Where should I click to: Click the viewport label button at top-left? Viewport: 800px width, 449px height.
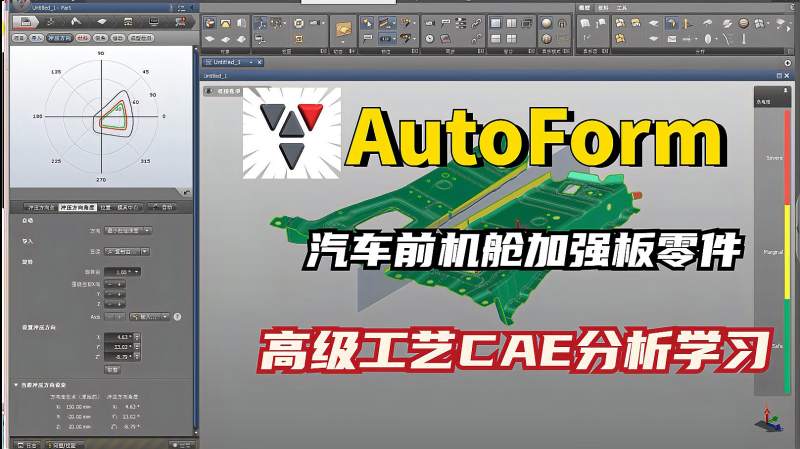223,91
